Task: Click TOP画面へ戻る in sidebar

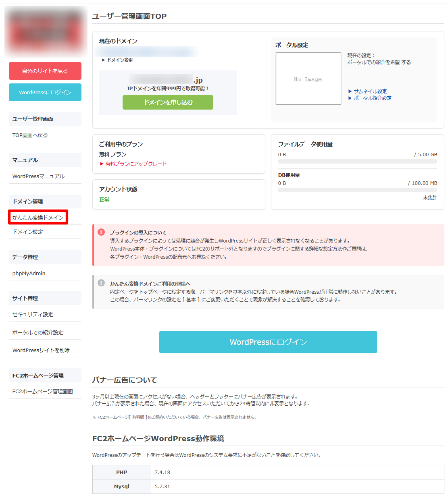Action: [x=30, y=135]
